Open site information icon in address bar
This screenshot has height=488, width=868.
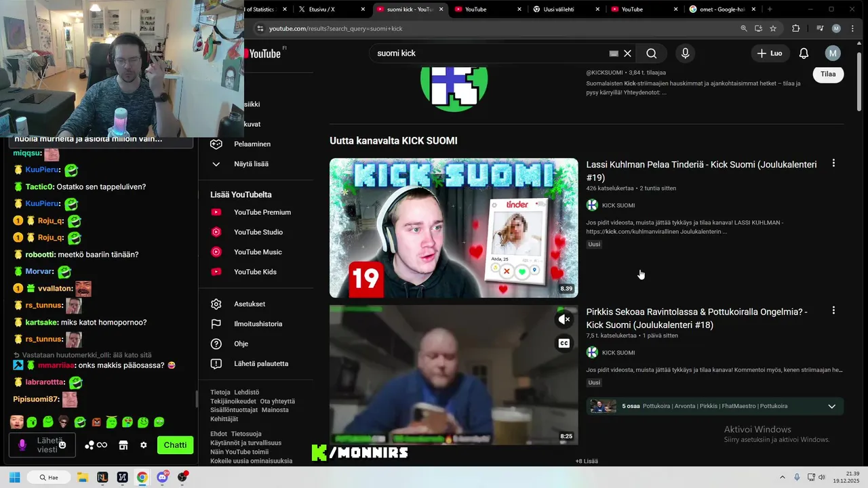(260, 28)
